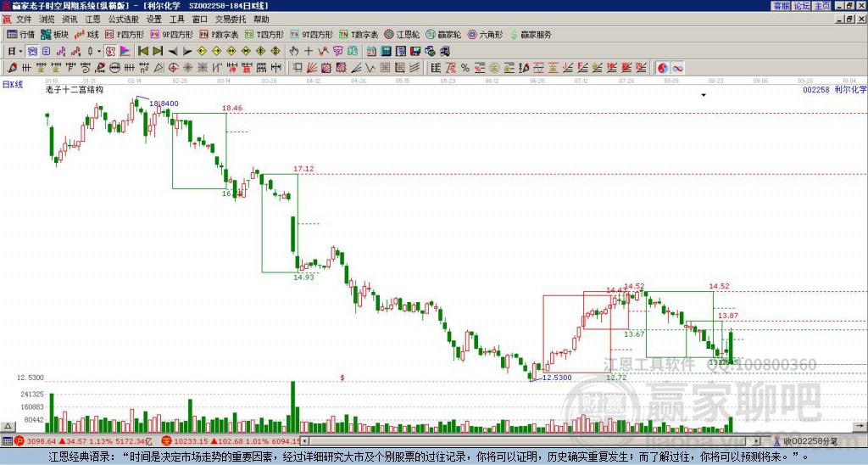Open the 9T四方形 tool
Image resolution: width=868 pixels, height=465 pixels.
click(312, 34)
